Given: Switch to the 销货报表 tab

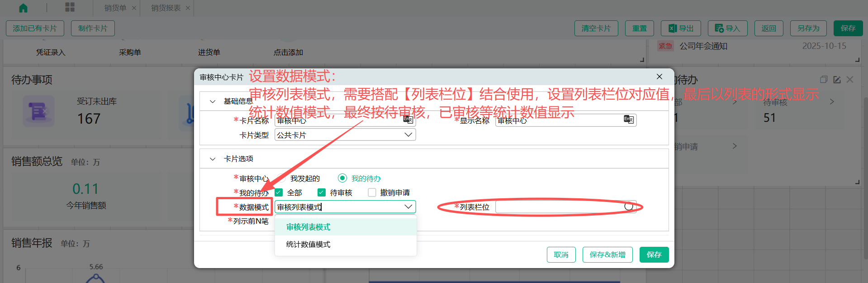Looking at the screenshot, I should click(x=166, y=8).
